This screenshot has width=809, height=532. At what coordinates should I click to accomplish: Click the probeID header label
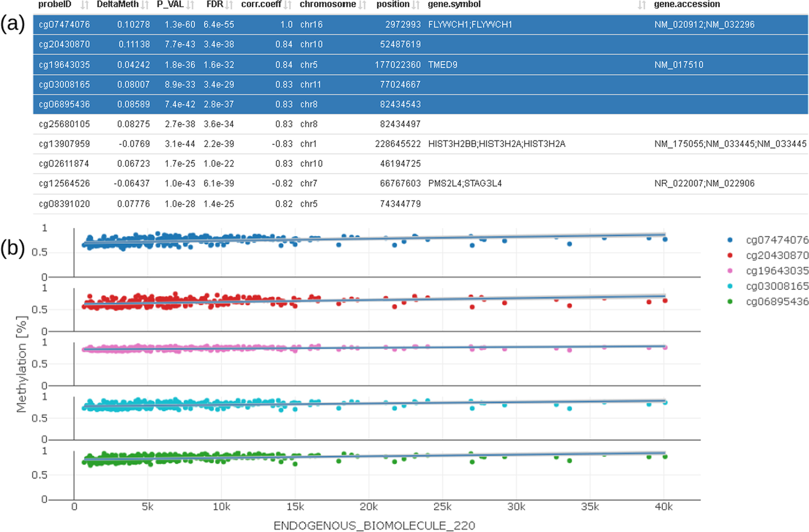(x=55, y=5)
